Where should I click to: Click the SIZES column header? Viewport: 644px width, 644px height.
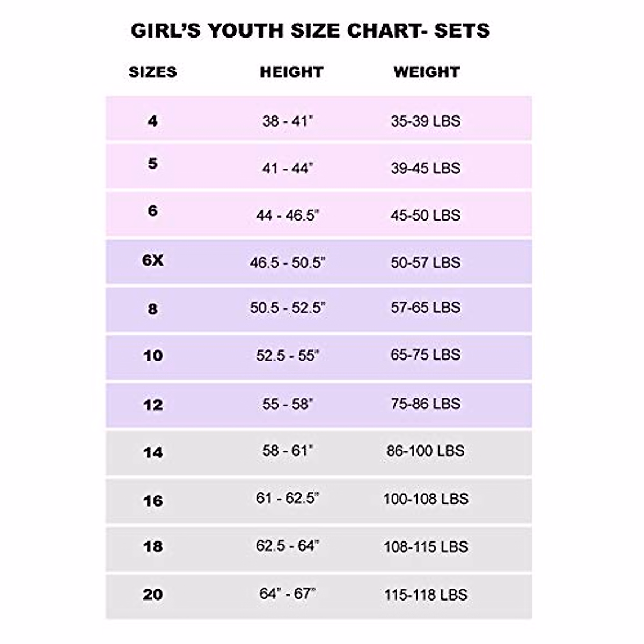(x=152, y=72)
